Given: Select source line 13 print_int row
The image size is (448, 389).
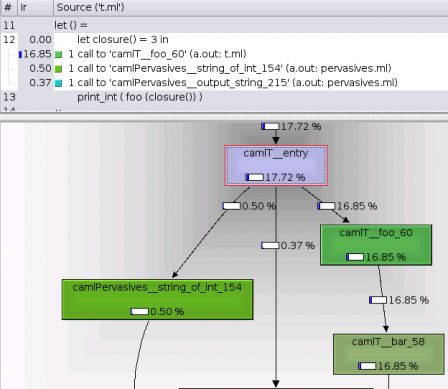Looking at the screenshot, I should [x=224, y=97].
